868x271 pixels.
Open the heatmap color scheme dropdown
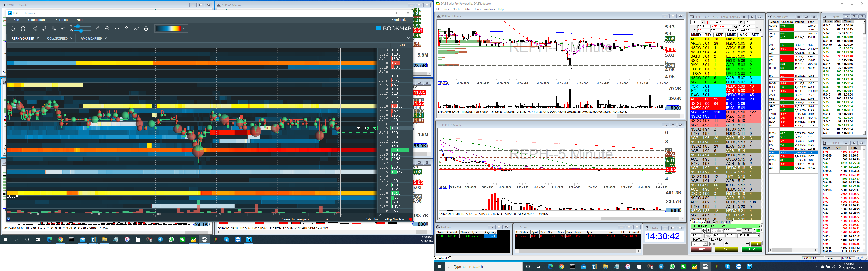pyautogui.click(x=184, y=29)
